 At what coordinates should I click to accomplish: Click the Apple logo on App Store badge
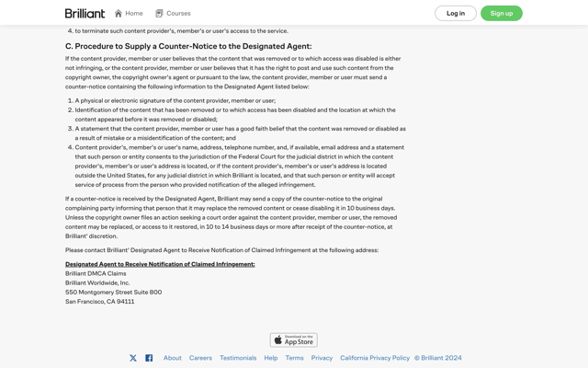(x=277, y=339)
